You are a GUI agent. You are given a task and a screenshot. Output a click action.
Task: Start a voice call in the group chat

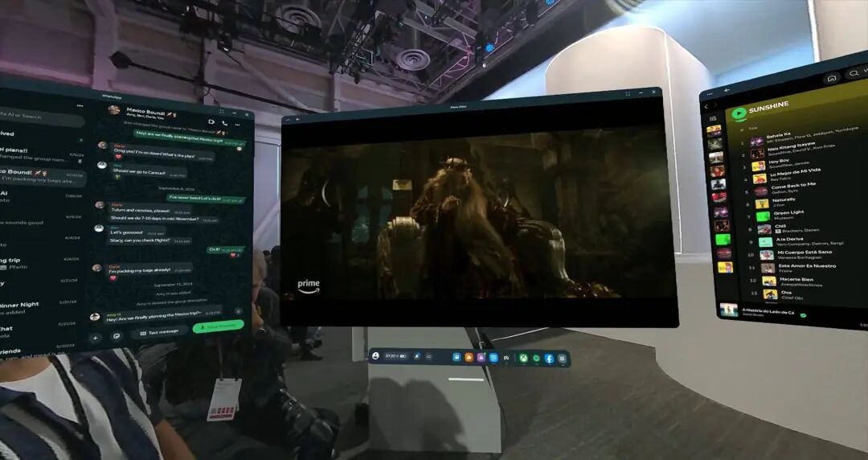(x=225, y=123)
